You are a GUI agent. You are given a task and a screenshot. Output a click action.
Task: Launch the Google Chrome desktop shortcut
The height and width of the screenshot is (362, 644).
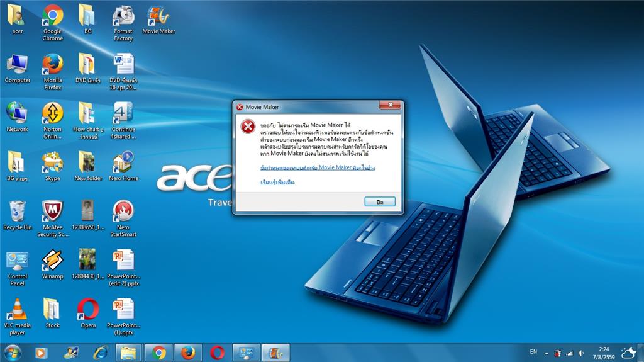click(53, 23)
